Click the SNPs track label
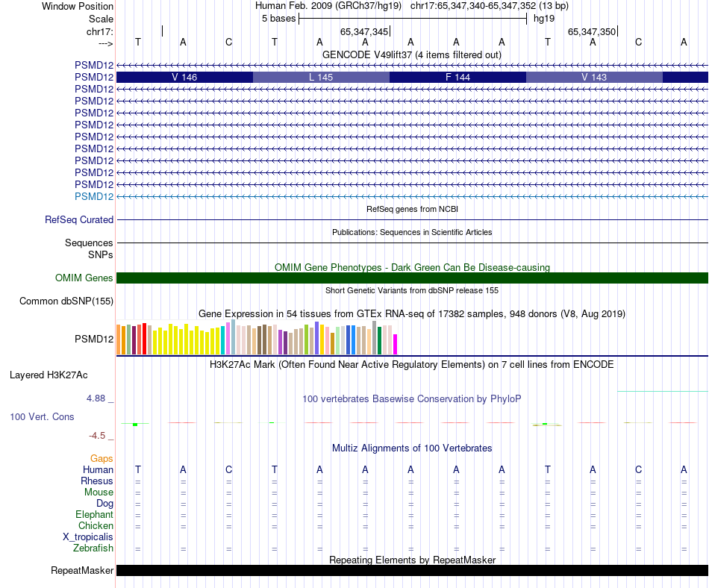Viewport: 709px width, 588px height. coord(101,255)
